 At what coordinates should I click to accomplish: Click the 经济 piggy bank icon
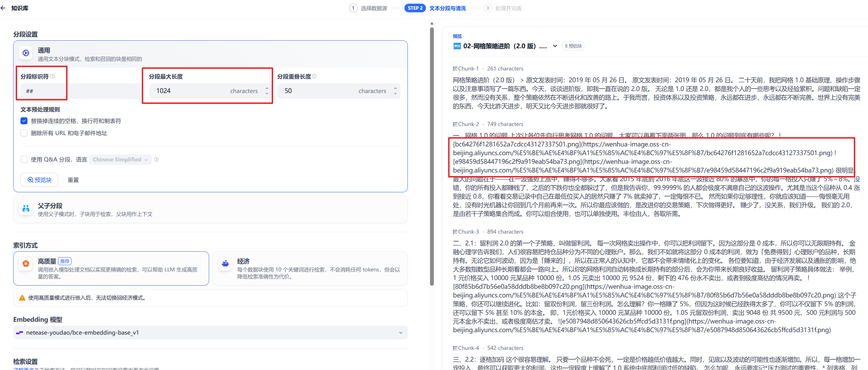click(225, 264)
